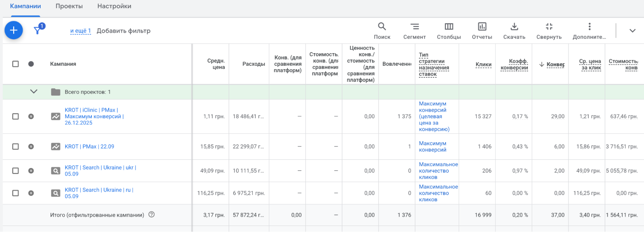Open status dropdown for iClinic PMax campaign

[31, 116]
